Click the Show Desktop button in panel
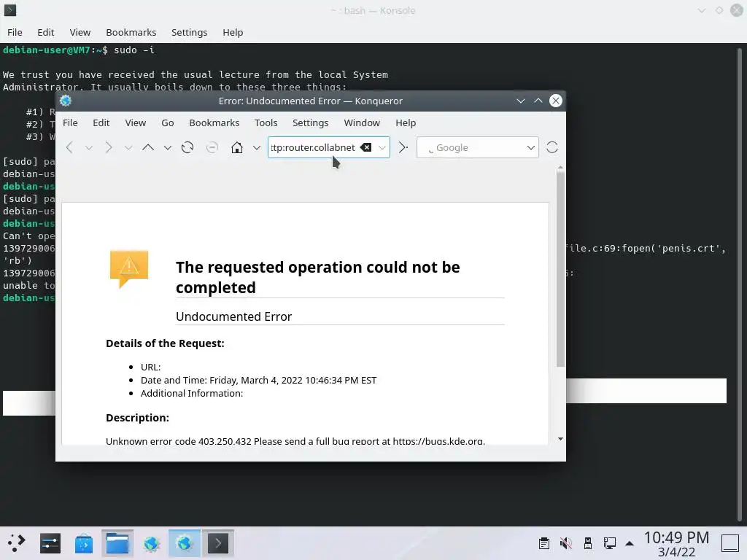The image size is (747, 560). point(729,542)
